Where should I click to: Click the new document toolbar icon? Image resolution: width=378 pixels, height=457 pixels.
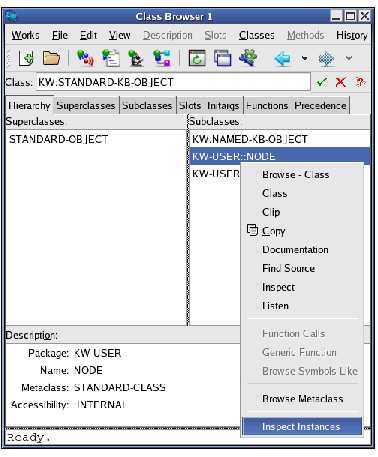pyautogui.click(x=26, y=58)
